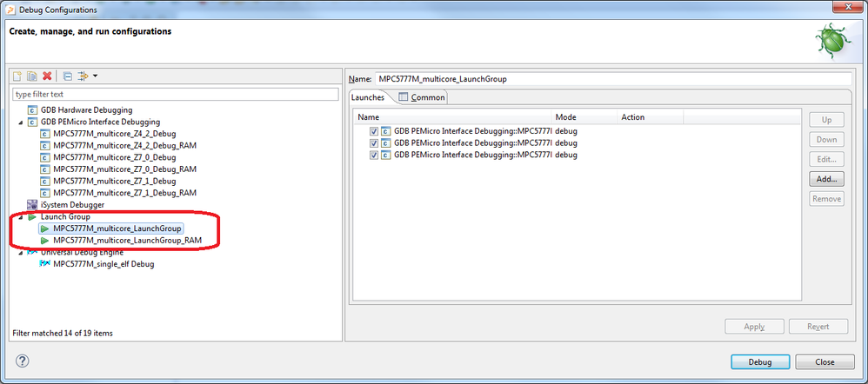Select the iSystem Debugger entry
Image resolution: width=868 pixels, height=384 pixels.
(72, 205)
